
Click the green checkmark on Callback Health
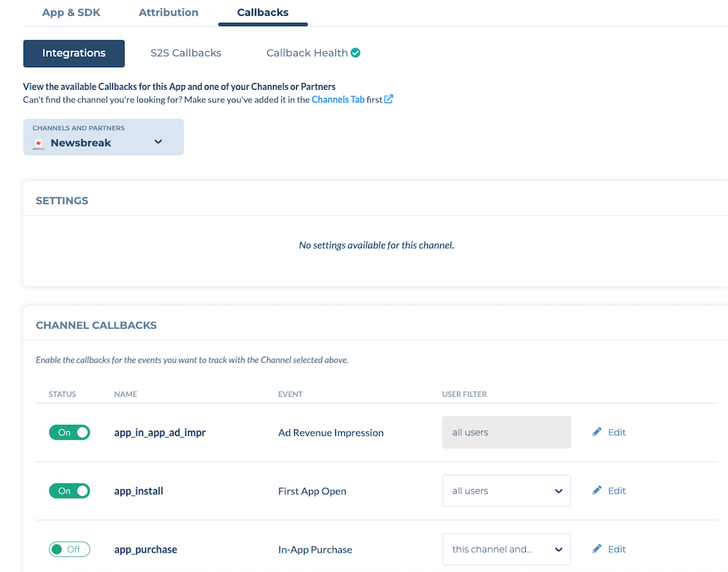tap(356, 53)
